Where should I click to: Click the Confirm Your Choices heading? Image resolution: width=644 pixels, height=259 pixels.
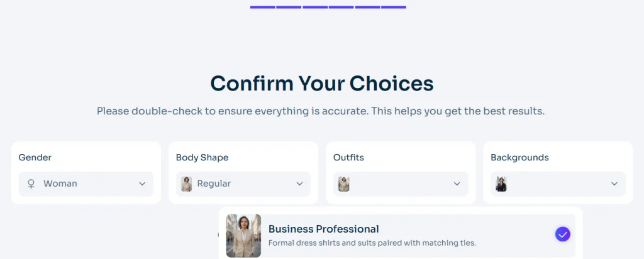click(x=321, y=84)
